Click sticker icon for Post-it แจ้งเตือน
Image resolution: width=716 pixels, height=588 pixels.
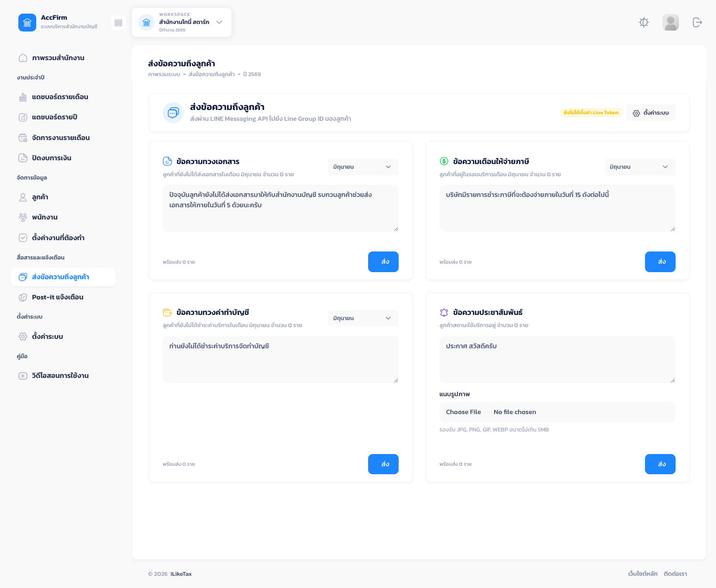point(23,297)
